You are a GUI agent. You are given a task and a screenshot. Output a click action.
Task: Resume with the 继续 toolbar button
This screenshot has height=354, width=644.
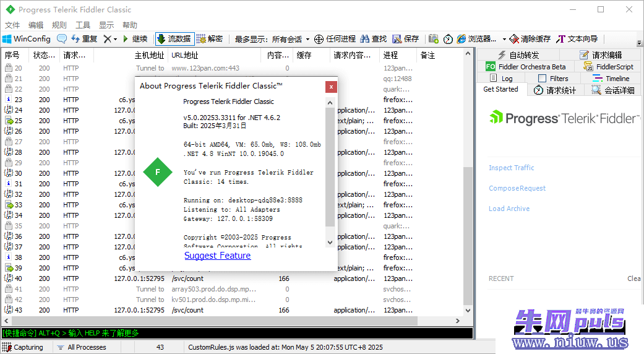coord(135,39)
